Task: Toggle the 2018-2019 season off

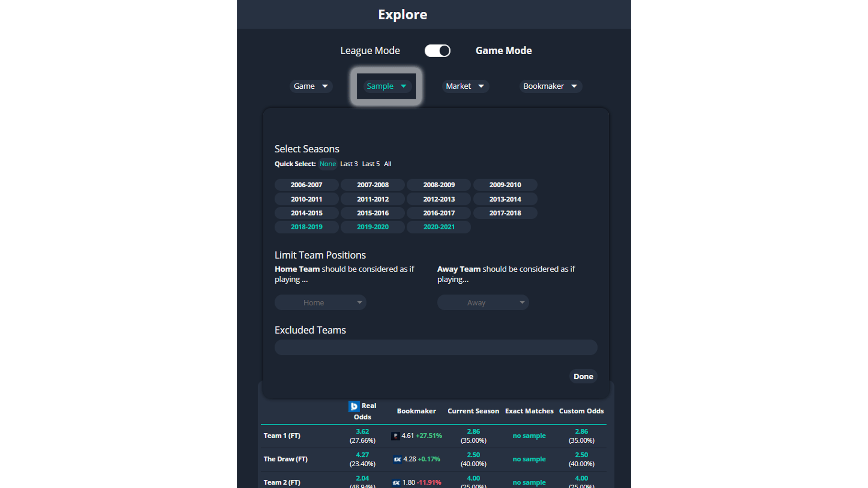Action: (x=306, y=227)
